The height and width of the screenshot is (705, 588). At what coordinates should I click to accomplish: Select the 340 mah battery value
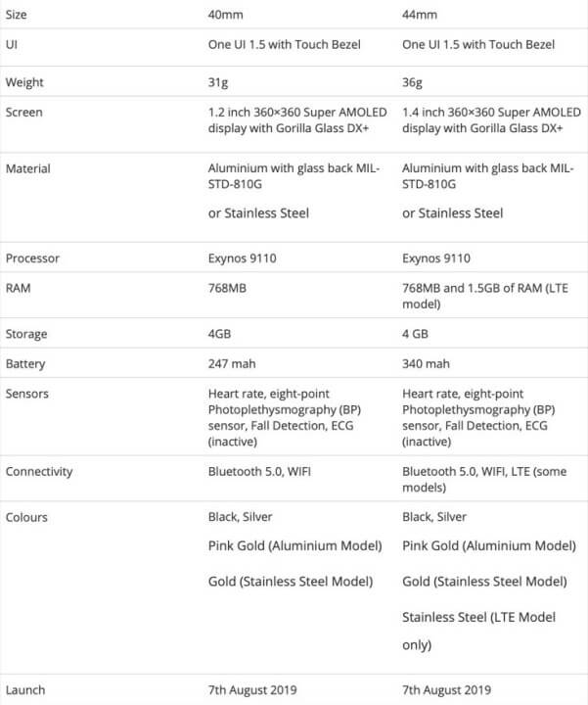426,364
